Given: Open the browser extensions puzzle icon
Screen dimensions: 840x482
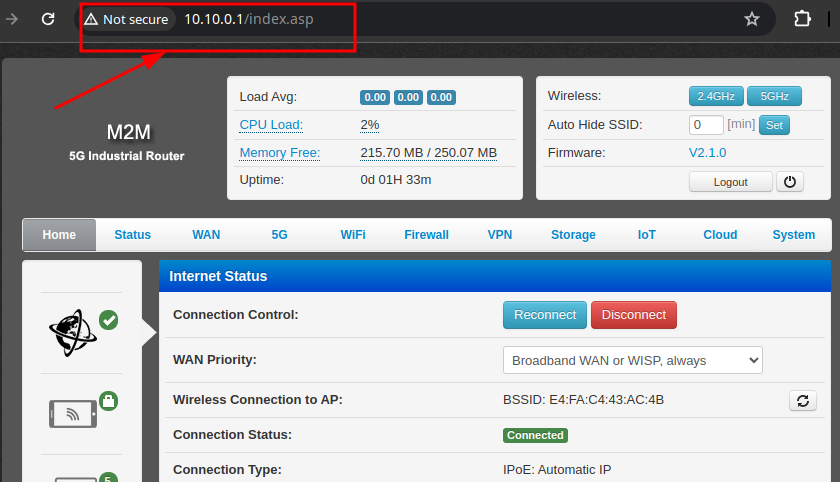Looking at the screenshot, I should tap(802, 19).
